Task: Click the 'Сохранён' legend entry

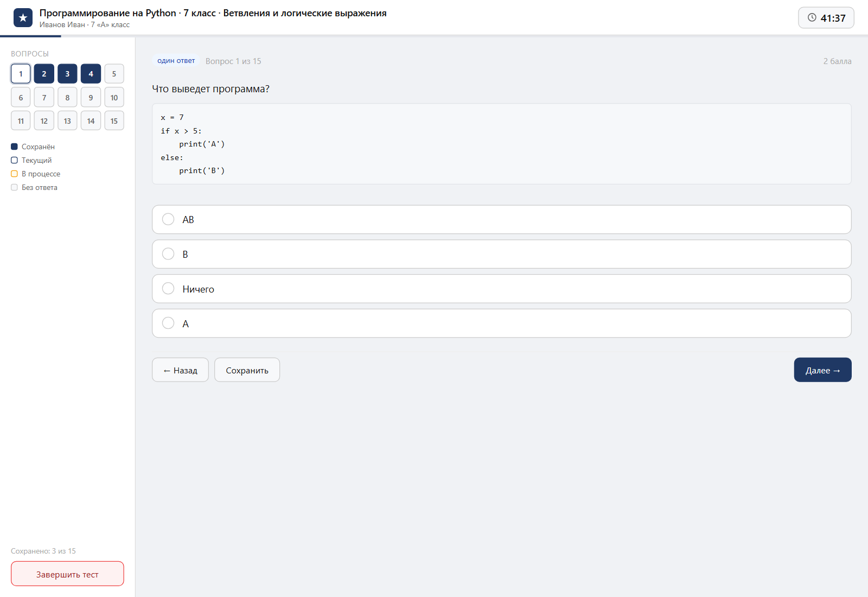Action: click(33, 147)
